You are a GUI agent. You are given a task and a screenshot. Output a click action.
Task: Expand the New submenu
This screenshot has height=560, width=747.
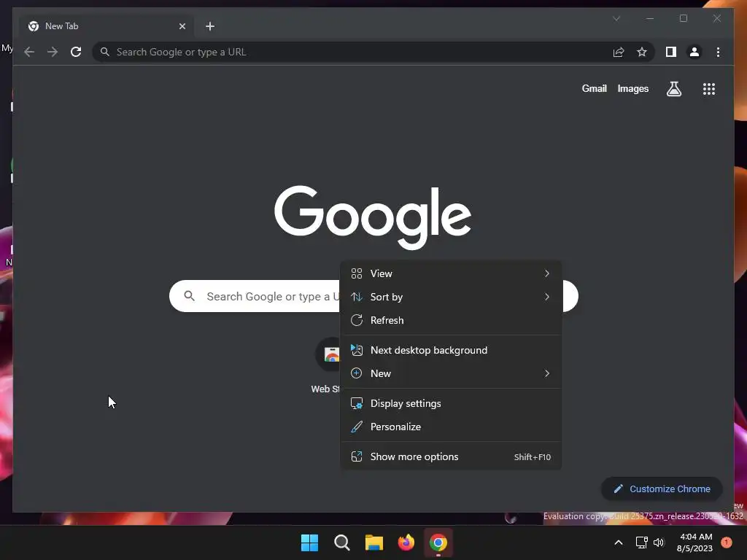tap(451, 373)
